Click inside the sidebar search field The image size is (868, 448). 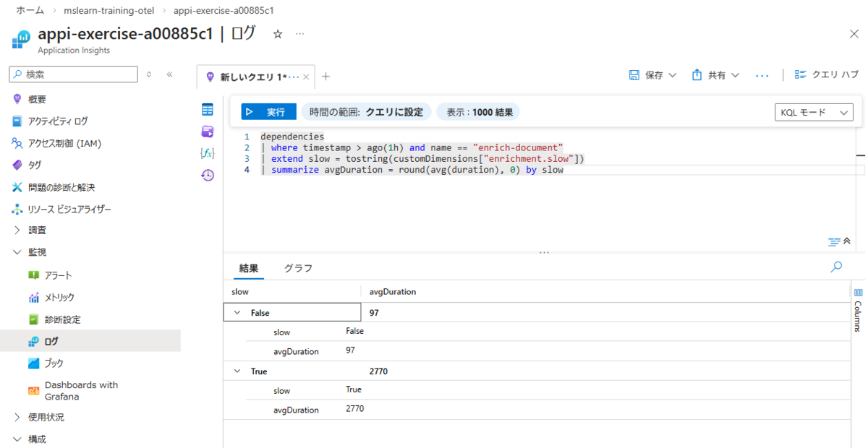pos(73,74)
